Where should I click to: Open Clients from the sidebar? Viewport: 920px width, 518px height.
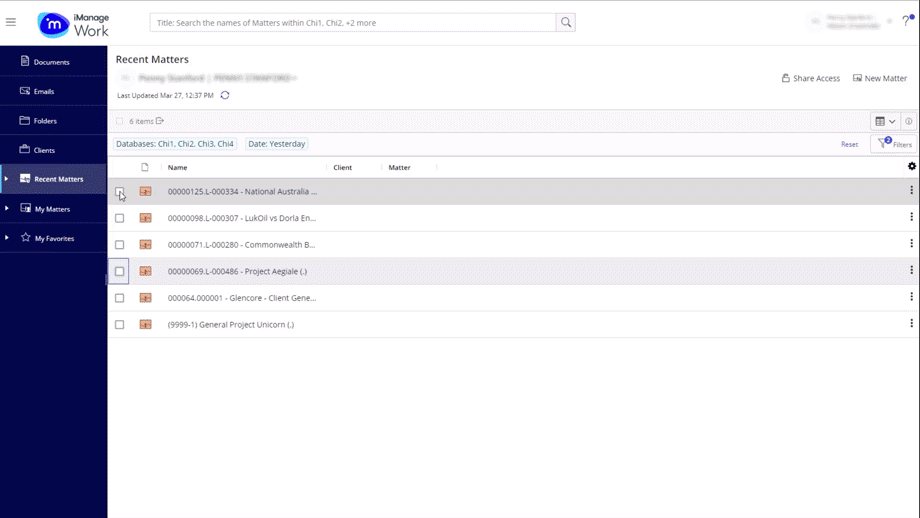(44, 150)
